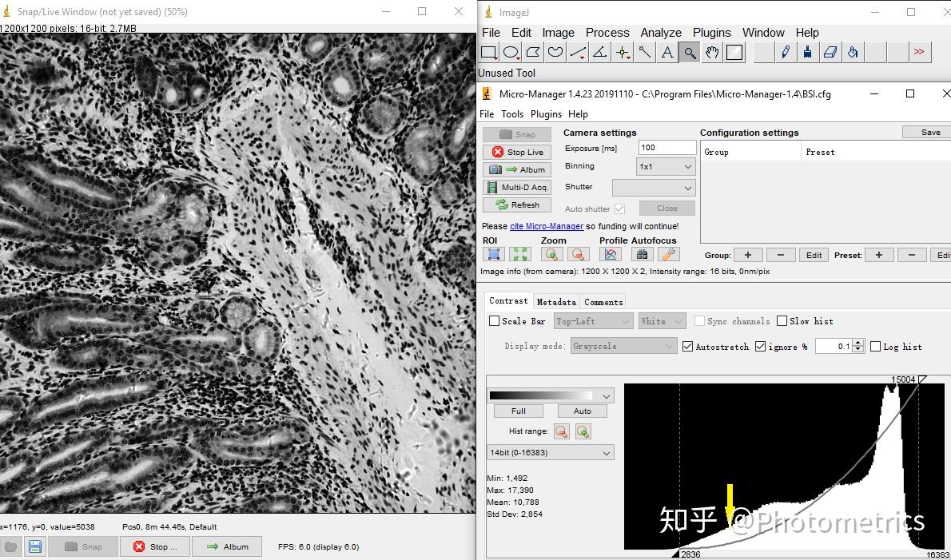Click the Exposure input field
951x560 pixels.
tap(666, 147)
